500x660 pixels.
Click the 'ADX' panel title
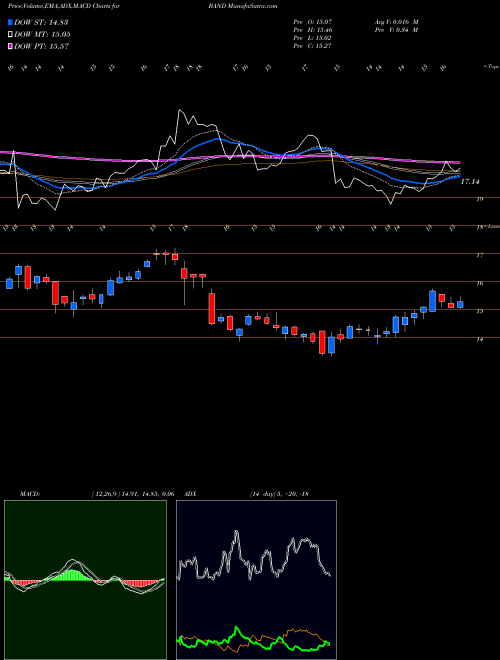(190, 494)
